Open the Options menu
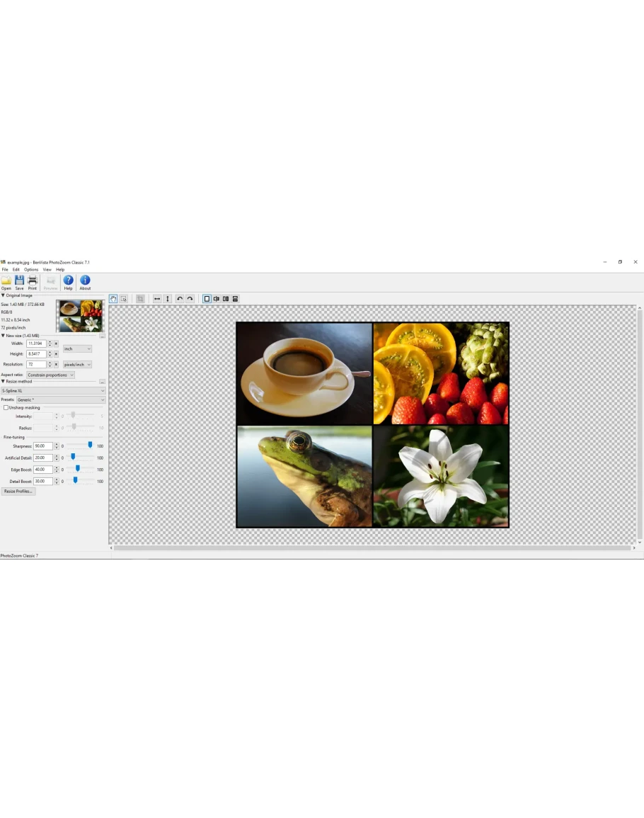The width and height of the screenshot is (644, 818). coord(30,270)
